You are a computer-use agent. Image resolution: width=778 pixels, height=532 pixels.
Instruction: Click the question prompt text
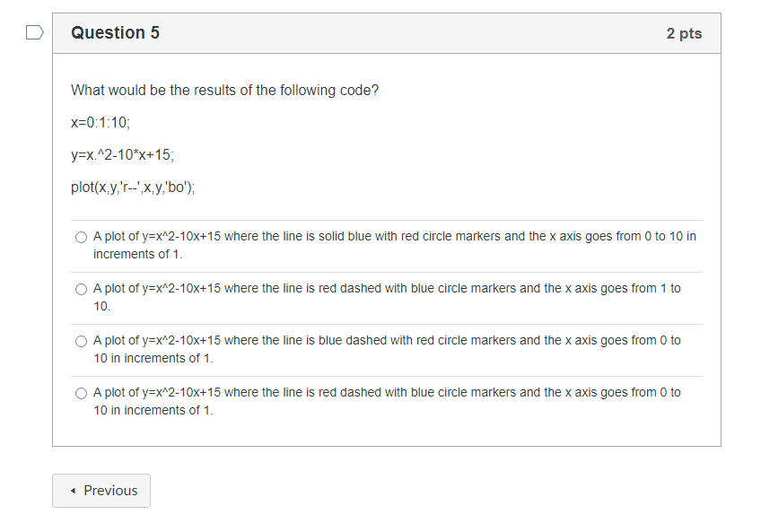pyautogui.click(x=224, y=91)
